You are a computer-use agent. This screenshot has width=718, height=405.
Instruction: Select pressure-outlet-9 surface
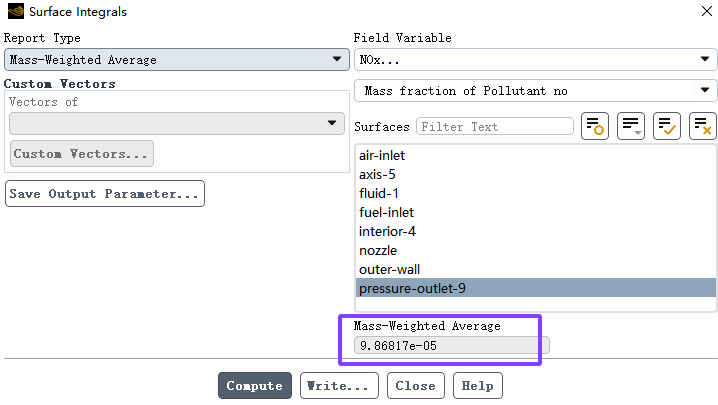pyautogui.click(x=536, y=288)
